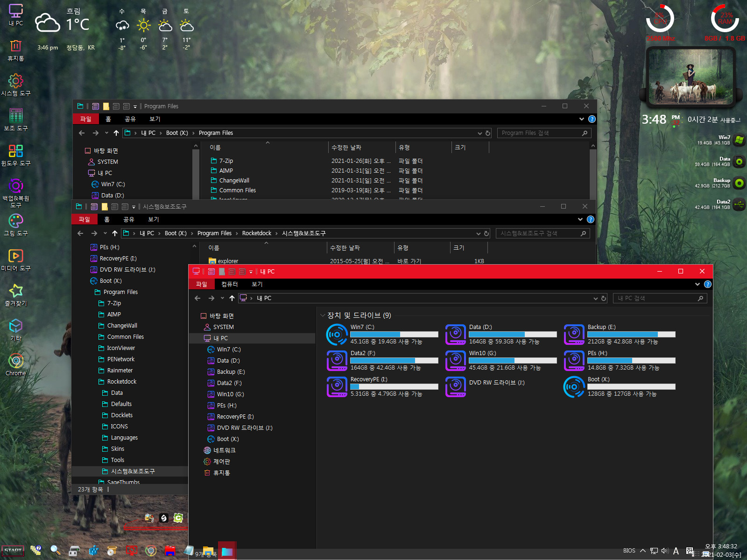Open the Backup (E:) drive tile
The image size is (747, 560).
coord(620,335)
